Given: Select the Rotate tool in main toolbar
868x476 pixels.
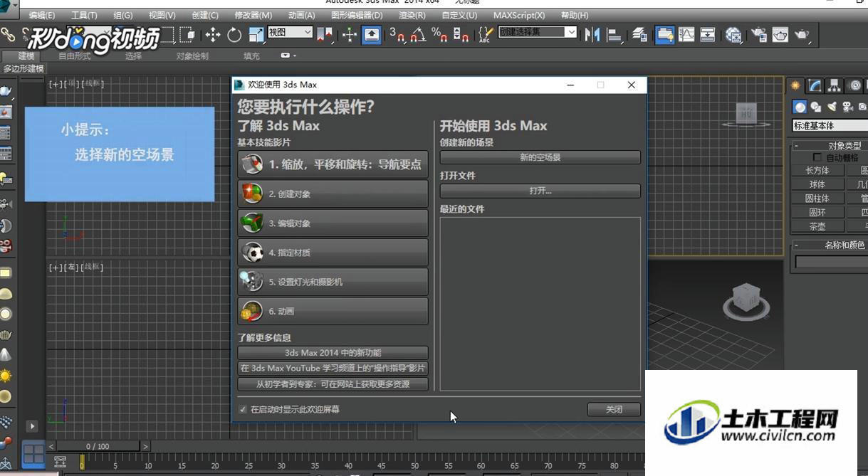Looking at the screenshot, I should (x=234, y=34).
